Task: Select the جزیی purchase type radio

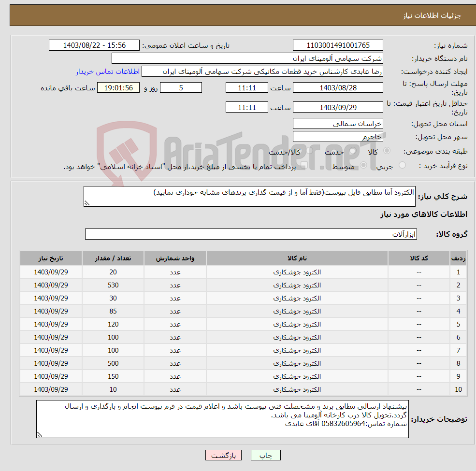Action: pos(402,165)
